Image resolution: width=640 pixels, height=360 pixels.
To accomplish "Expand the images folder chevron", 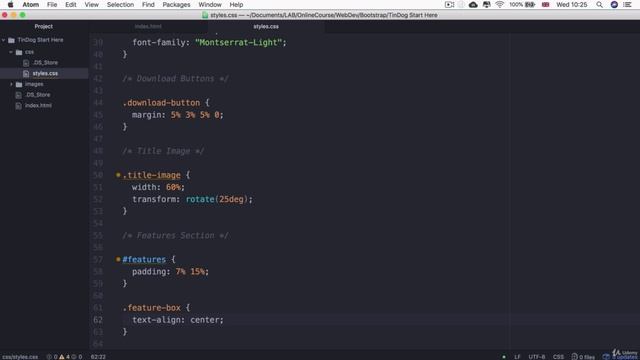I will pos(11,84).
